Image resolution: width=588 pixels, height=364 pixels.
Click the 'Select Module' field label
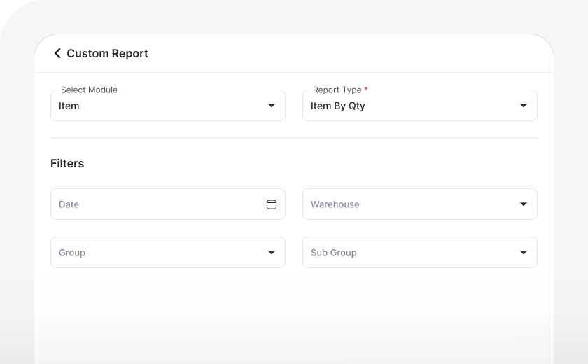tap(89, 90)
